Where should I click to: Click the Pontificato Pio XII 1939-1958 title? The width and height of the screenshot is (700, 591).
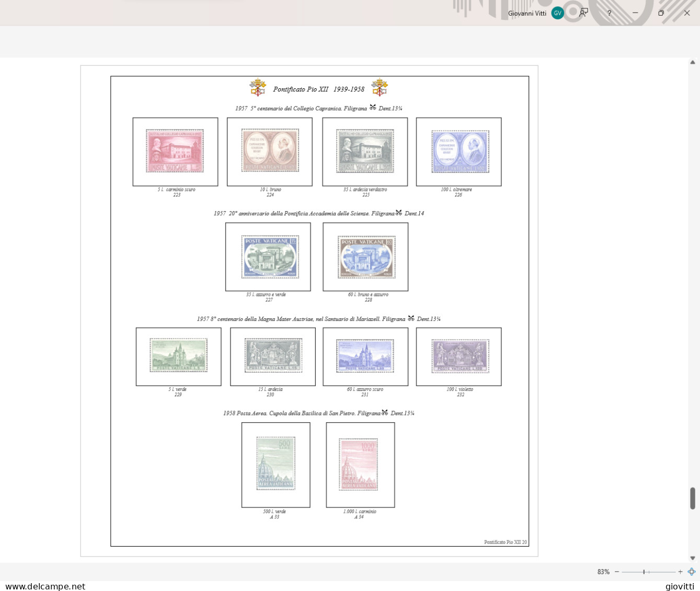point(319,89)
